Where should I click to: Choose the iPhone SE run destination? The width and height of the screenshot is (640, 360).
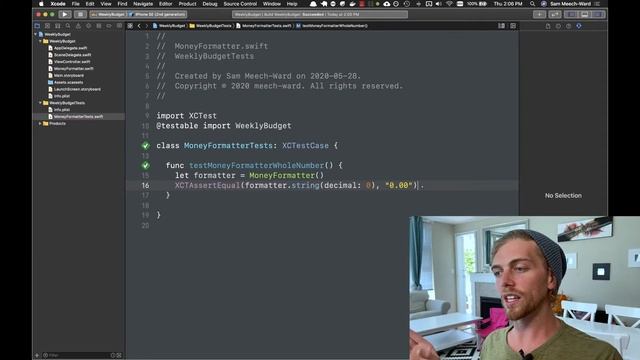(158, 14)
